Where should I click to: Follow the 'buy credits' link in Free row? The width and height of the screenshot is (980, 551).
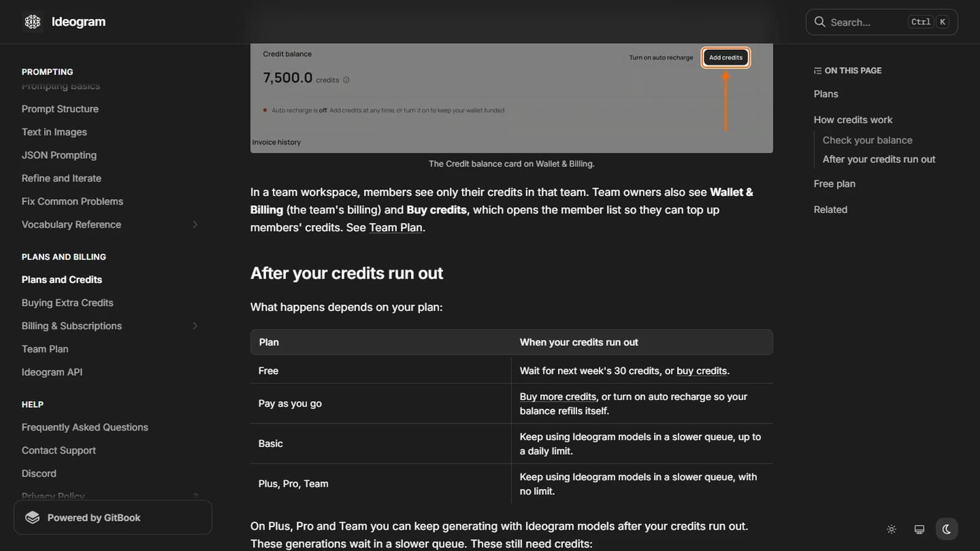(x=702, y=371)
